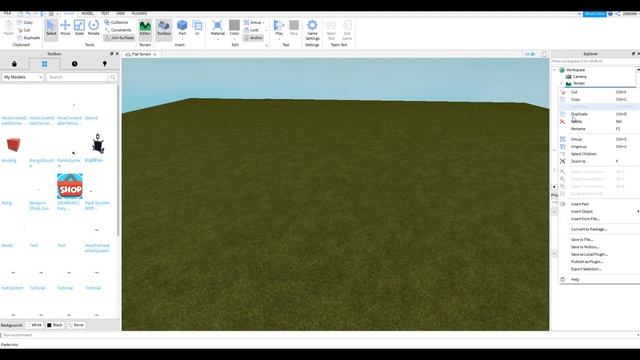Image resolution: width=640 pixels, height=360 pixels.
Task: Open the UI insert tool
Action: 197,27
